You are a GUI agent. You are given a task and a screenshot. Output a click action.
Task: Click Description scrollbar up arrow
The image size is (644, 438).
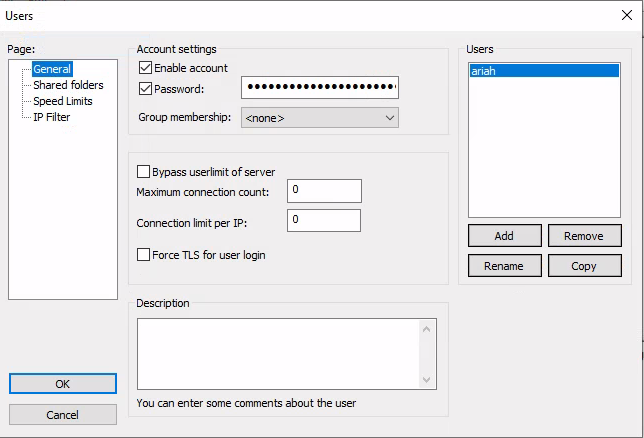(426, 329)
